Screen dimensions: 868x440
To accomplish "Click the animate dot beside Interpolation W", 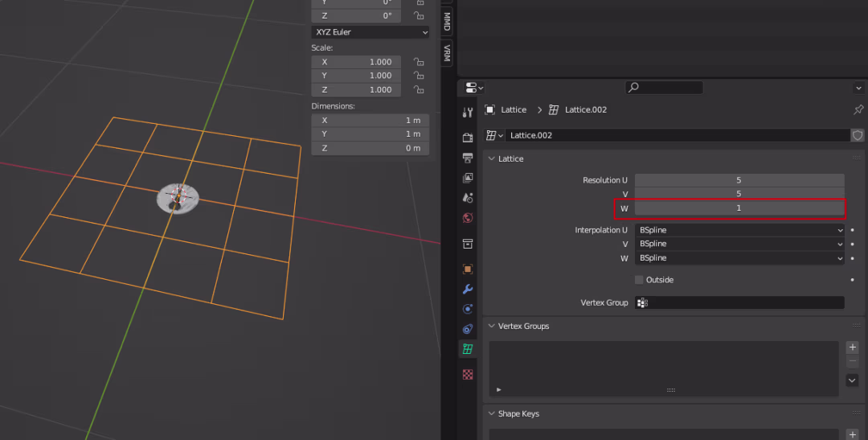I will coord(852,257).
